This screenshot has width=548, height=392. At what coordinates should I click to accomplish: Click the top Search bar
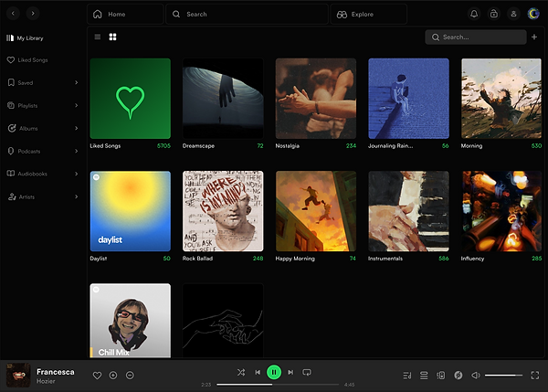(247, 15)
